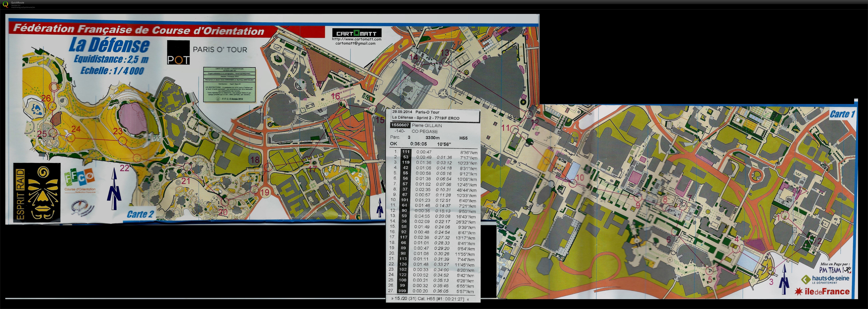This screenshot has height=309, width=868.
Task: Click split row 1 control code 111
Action: (x=406, y=152)
